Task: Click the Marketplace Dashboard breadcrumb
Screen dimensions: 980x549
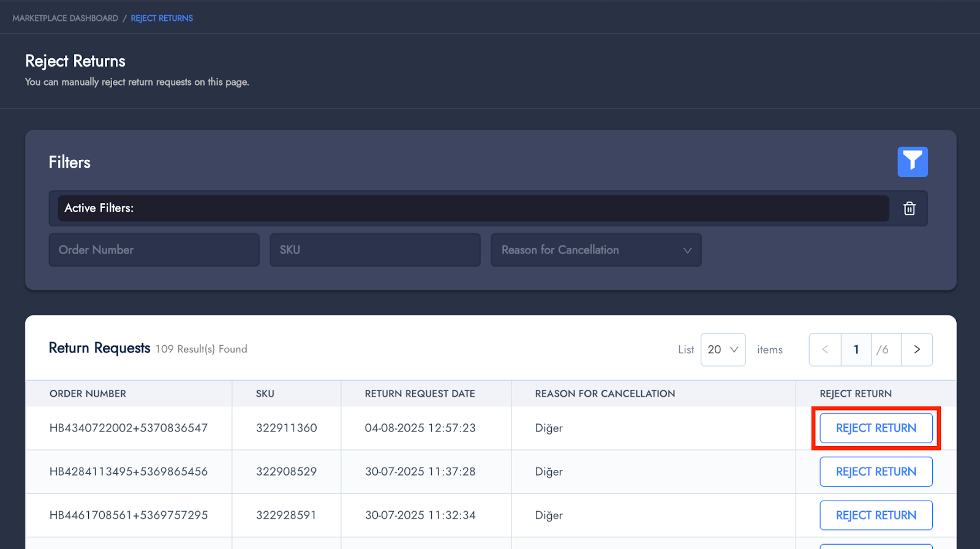Action: (65, 18)
